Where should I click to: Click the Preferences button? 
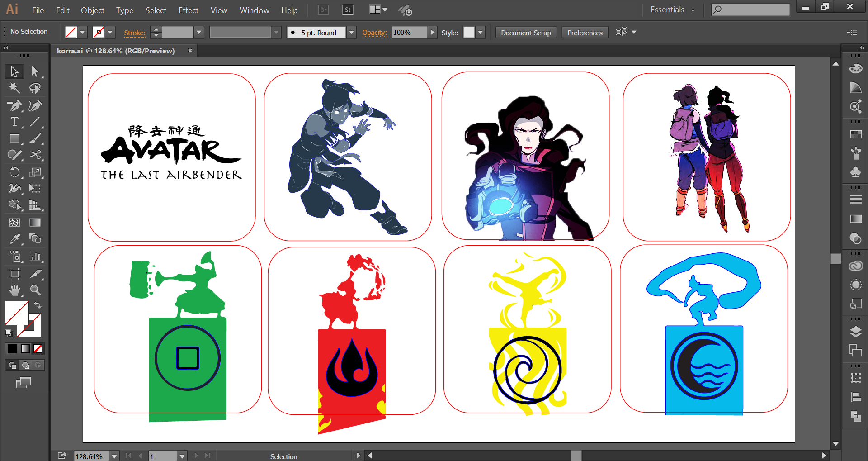[x=585, y=33]
